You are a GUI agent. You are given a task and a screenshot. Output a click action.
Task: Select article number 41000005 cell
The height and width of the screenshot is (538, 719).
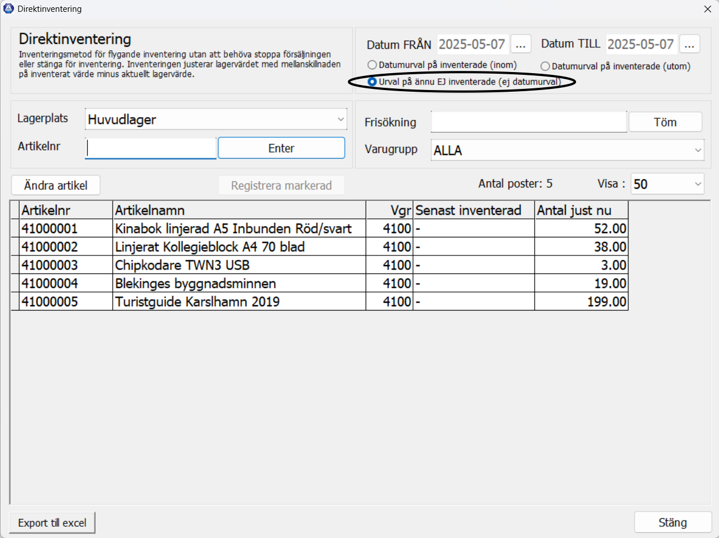66,302
